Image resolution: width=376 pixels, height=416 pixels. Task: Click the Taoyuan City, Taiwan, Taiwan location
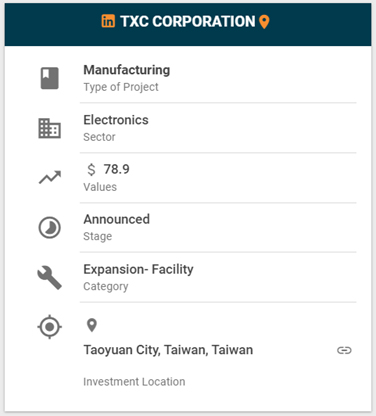(168, 350)
